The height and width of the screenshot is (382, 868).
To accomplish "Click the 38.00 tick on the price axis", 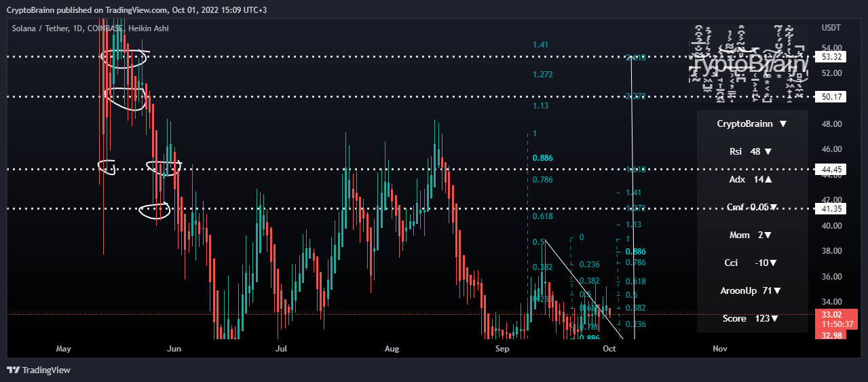I will coord(831,251).
